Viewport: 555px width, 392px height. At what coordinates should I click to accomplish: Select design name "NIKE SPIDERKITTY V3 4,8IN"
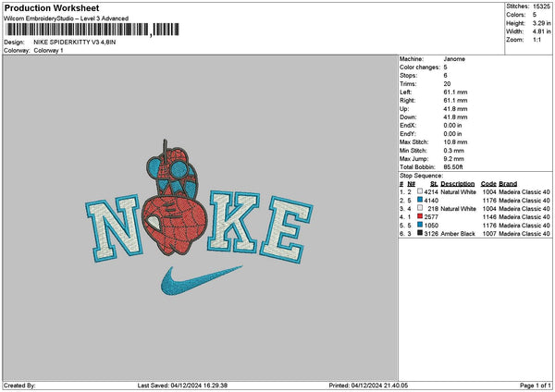tap(75, 43)
